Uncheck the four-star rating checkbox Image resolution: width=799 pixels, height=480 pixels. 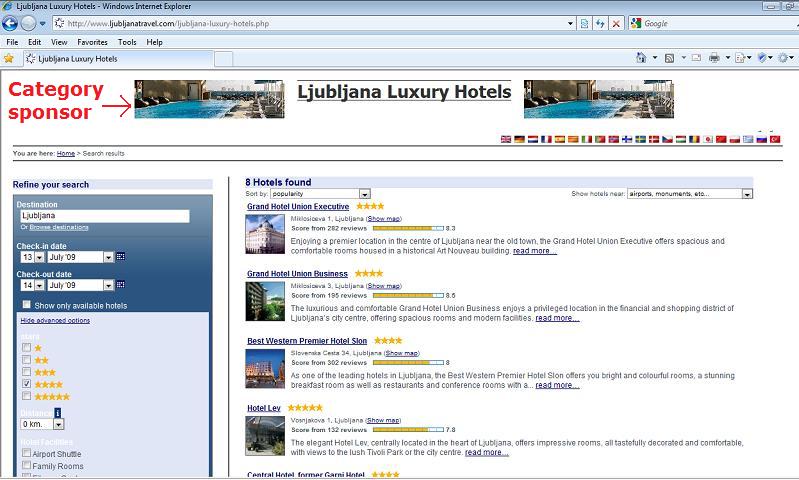[x=26, y=384]
